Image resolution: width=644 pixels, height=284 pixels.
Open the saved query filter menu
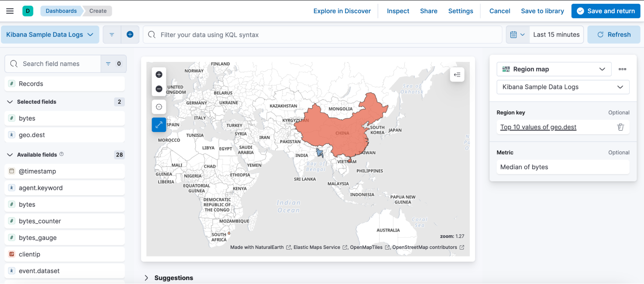(112, 34)
